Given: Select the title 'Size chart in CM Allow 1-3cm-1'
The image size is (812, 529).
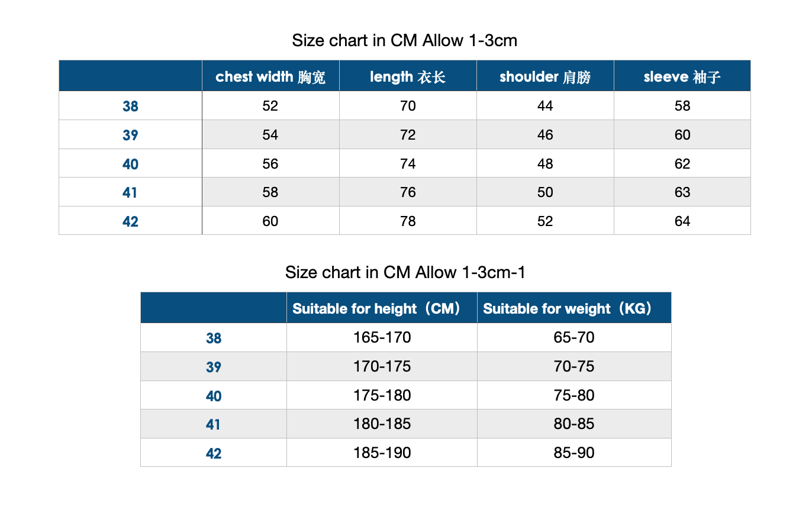Looking at the screenshot, I should pos(405,273).
